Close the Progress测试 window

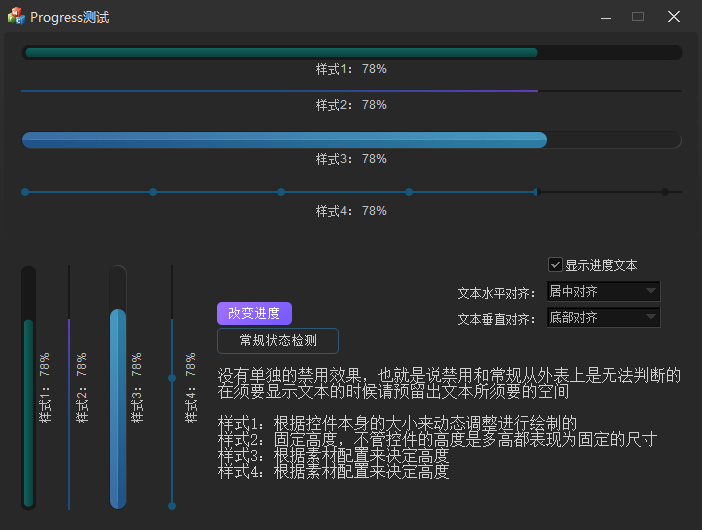tap(674, 17)
